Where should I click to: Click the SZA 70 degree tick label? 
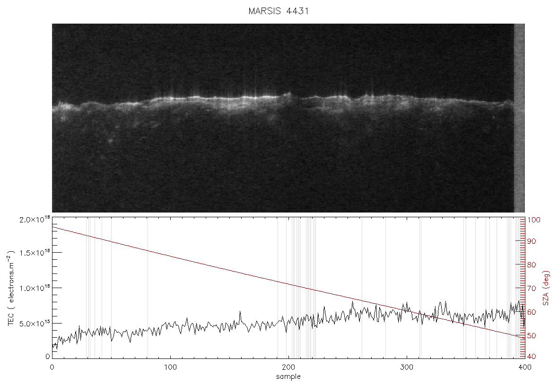click(x=532, y=288)
